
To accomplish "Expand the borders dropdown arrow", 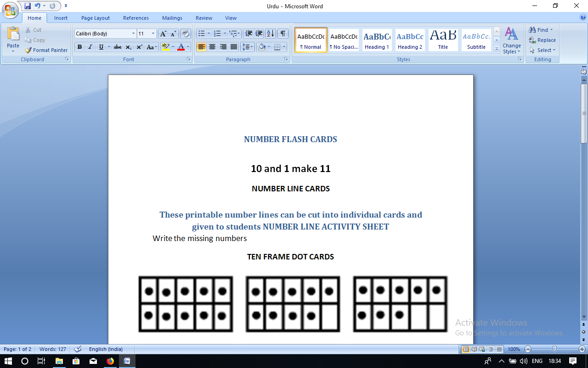I will tap(284, 47).
